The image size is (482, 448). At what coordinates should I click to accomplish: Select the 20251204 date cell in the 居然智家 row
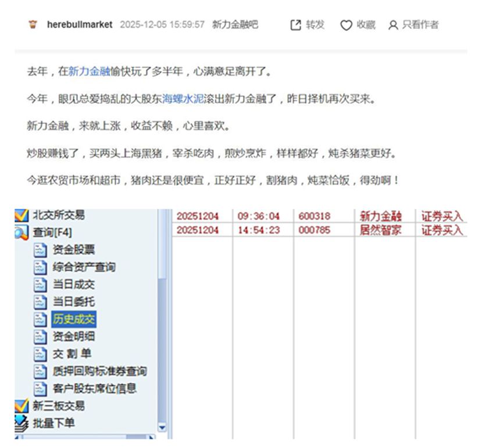[x=198, y=230]
